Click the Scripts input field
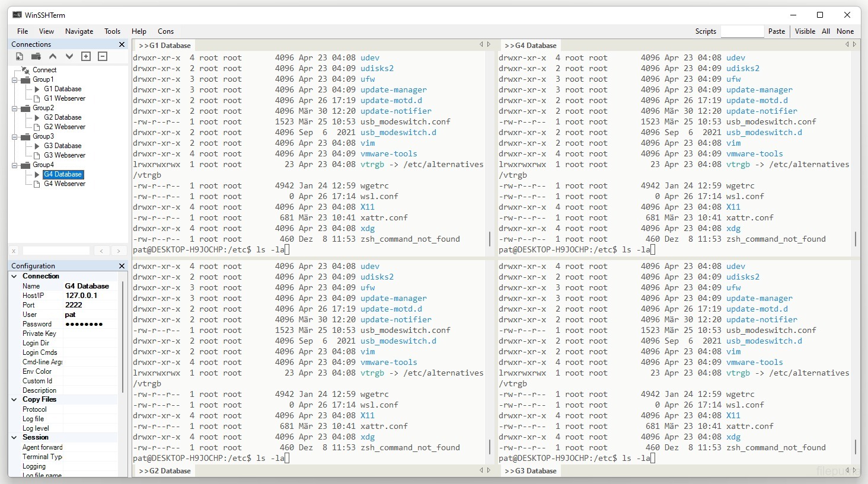Viewport: 868px width, 484px height. click(x=742, y=31)
